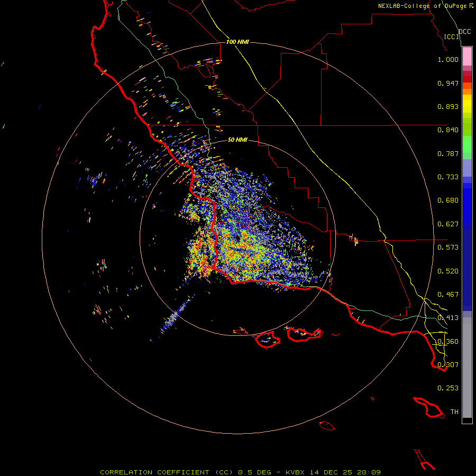
Task: Click the NEXLAB-College of DuPage header text
Action: click(426, 6)
